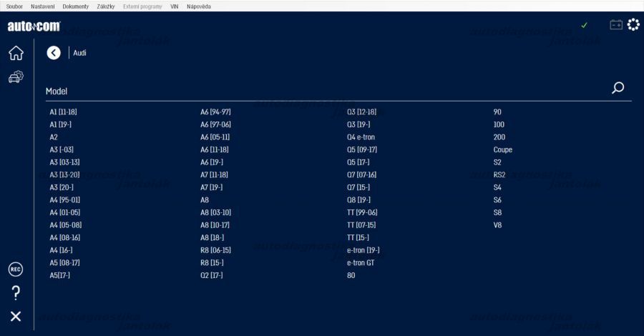Select model A3 [03-13]
Screen dimensions: 644x336
64,162
